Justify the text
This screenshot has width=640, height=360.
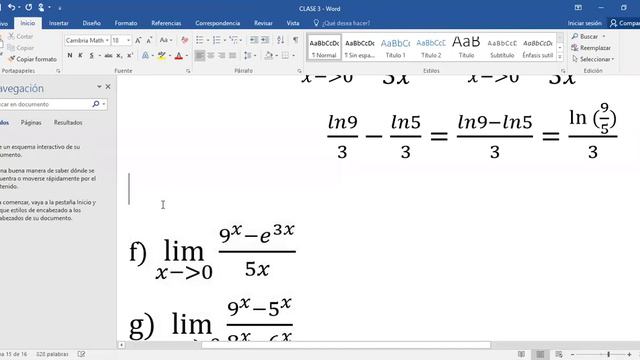[x=233, y=55]
